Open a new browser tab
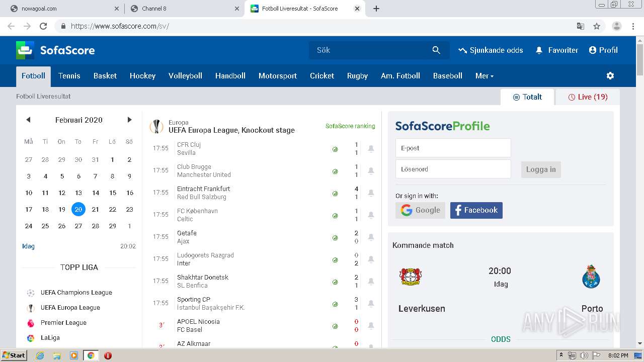644x362 pixels. coord(376,9)
